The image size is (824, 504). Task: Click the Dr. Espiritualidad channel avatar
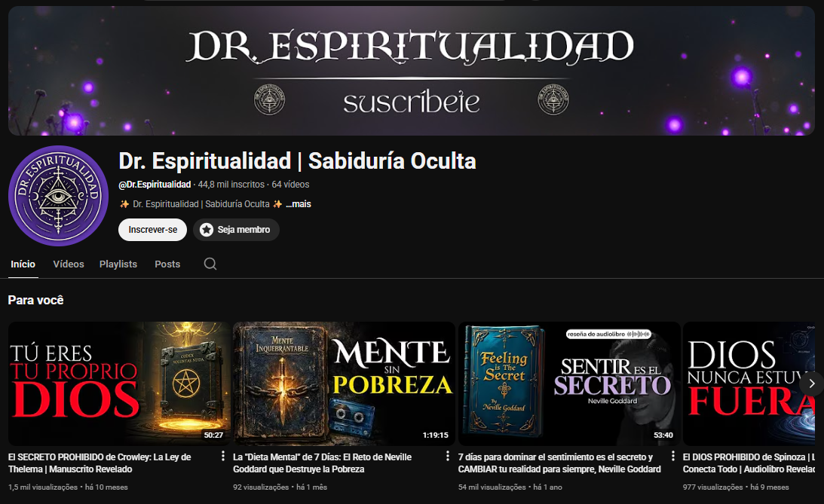pyautogui.click(x=58, y=196)
